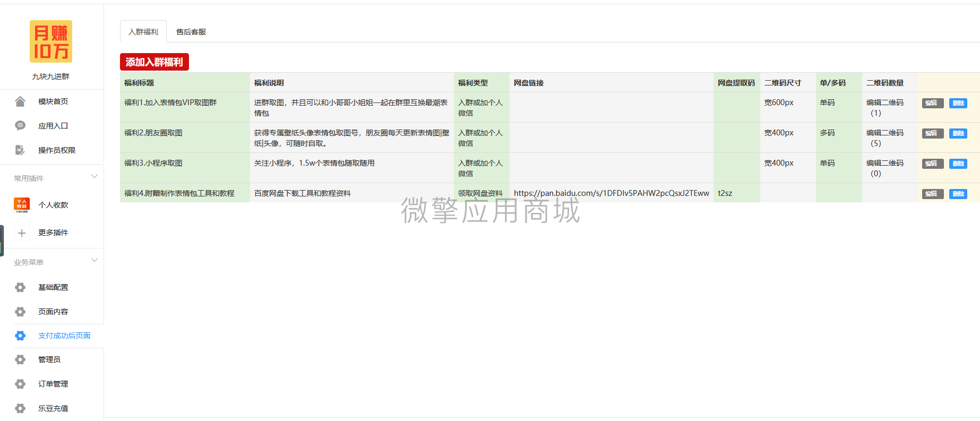Edit the 福利4.附赠制作表情包工具和教程 row
980x421 pixels.
[x=933, y=194]
